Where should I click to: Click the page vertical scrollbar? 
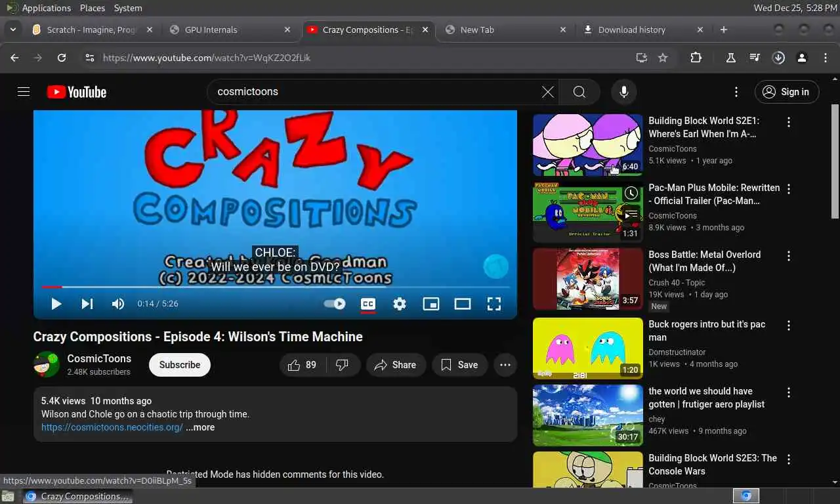(835, 162)
